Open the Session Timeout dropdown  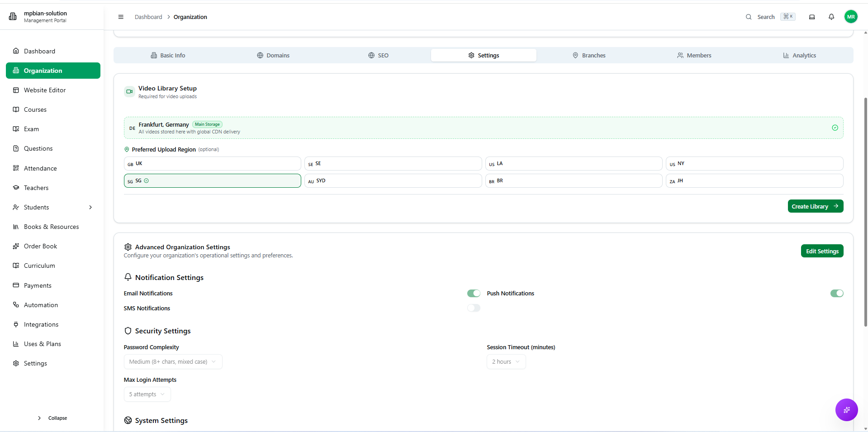(x=506, y=362)
